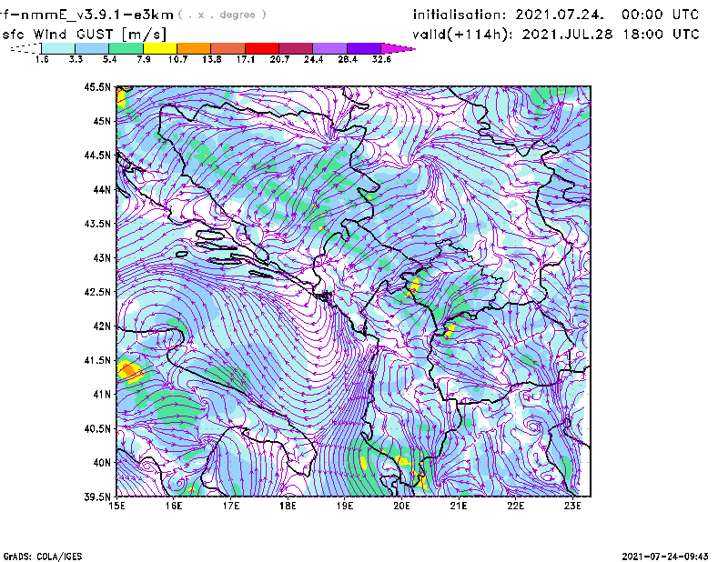This screenshot has height=562, width=728.
Task: Click the 42.5N latitude label
Action: click(x=97, y=292)
